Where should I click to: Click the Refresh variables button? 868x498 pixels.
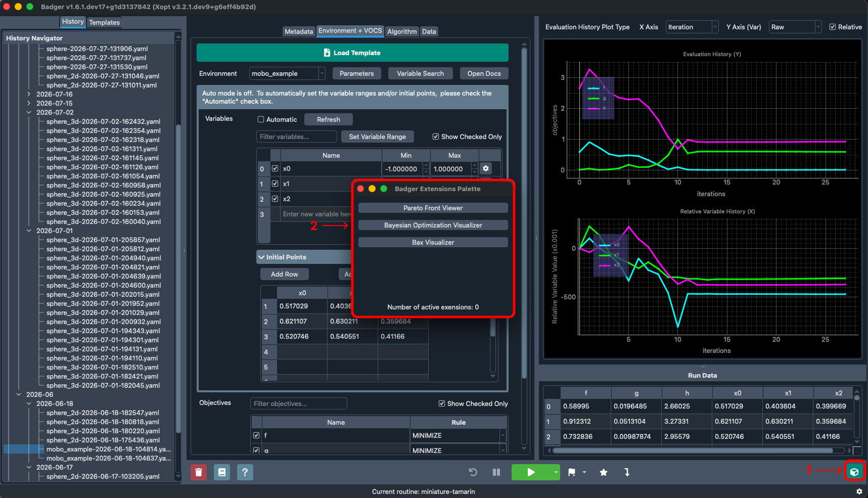(x=329, y=120)
